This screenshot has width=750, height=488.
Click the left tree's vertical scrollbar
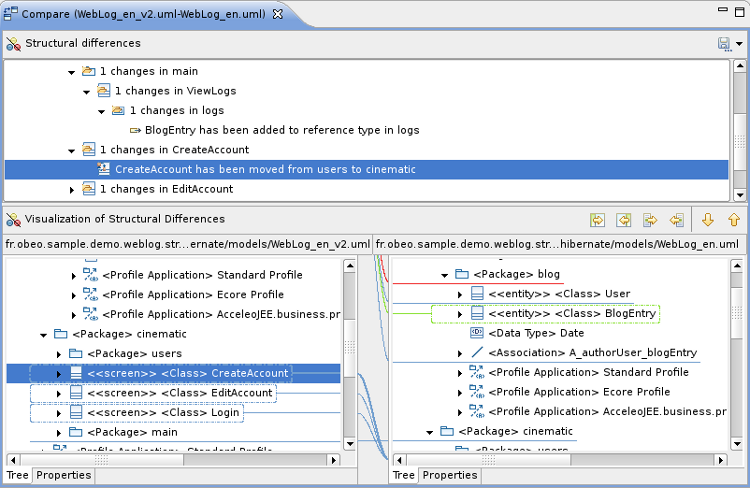[x=349, y=350]
